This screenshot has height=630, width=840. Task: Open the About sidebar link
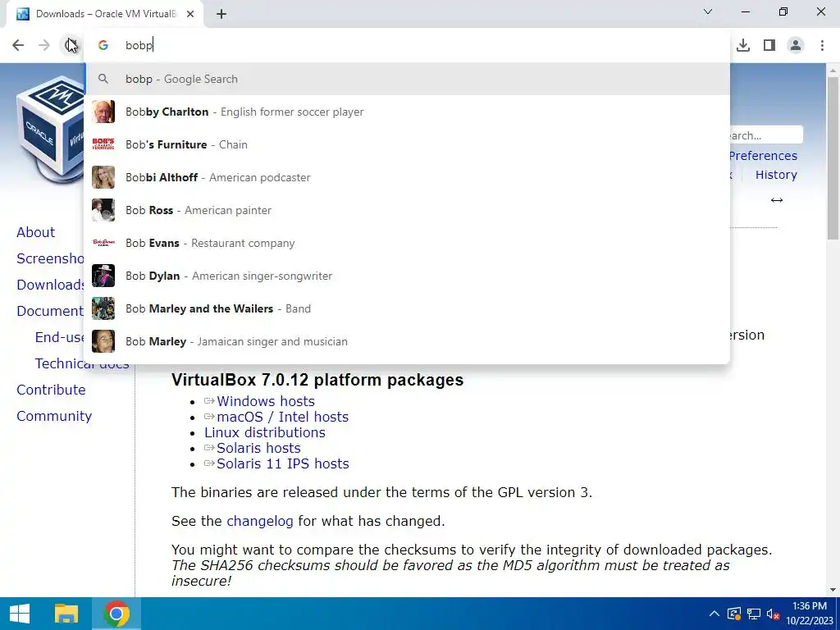pos(35,232)
